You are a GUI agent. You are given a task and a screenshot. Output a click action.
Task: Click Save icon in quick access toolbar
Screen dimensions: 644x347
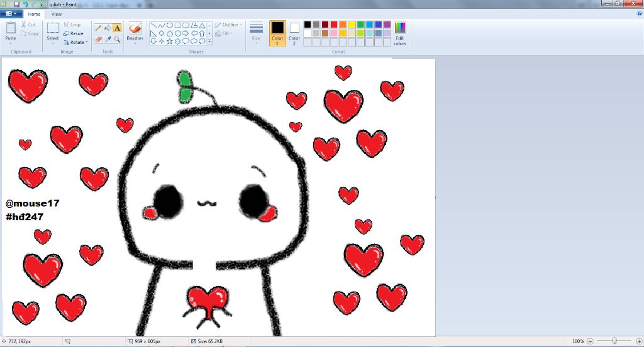[x=16, y=4]
